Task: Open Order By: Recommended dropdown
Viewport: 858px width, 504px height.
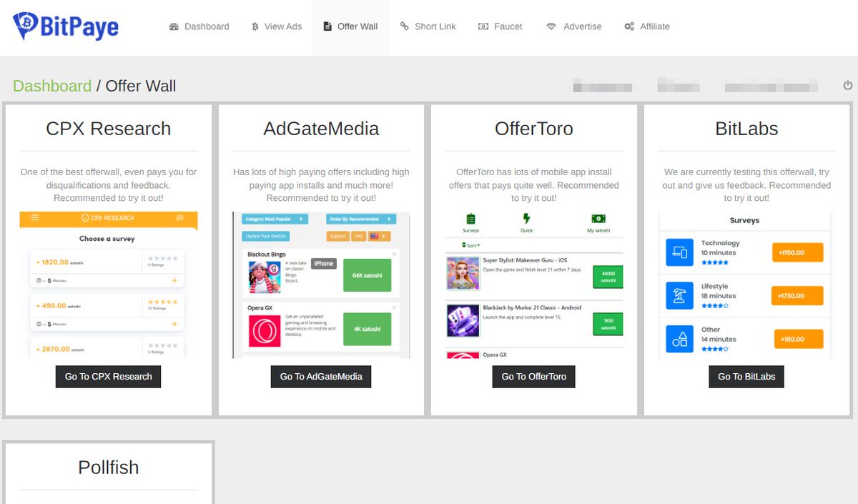Action: click(361, 219)
